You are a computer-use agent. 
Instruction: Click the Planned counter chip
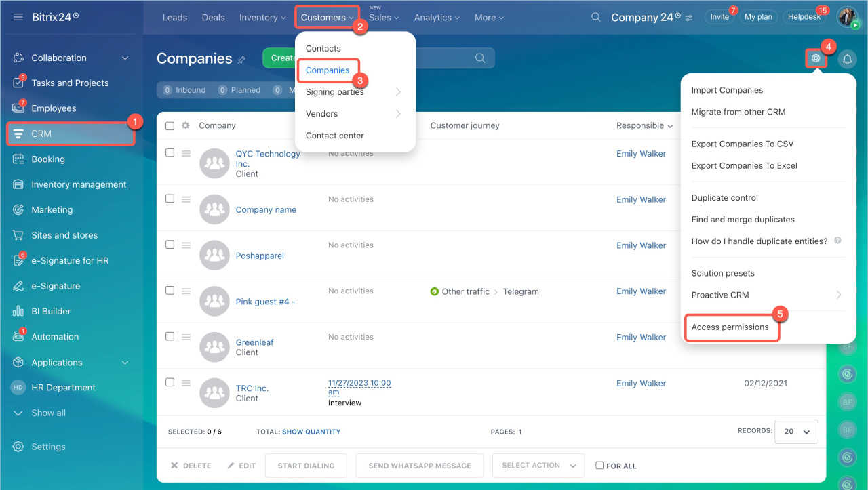240,90
